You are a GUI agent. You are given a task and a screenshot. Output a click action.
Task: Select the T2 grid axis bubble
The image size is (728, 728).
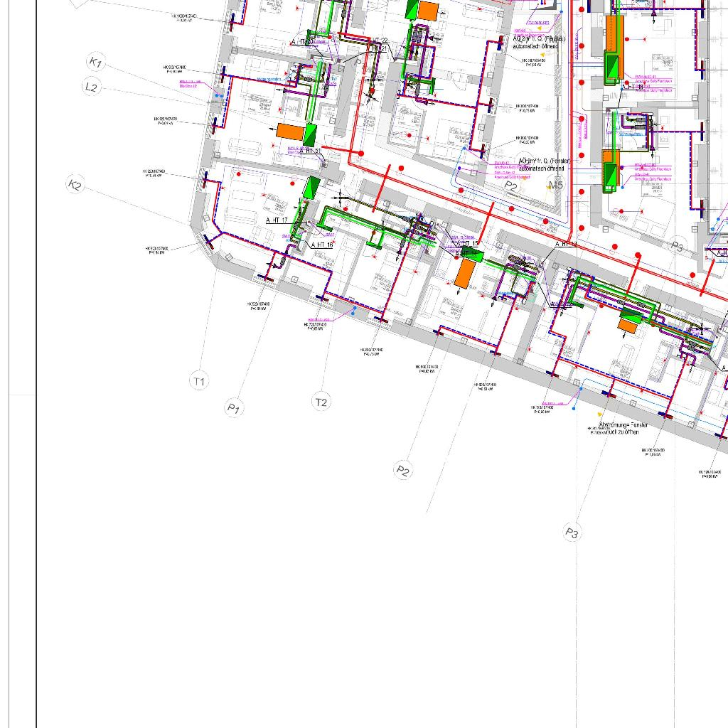click(x=321, y=402)
